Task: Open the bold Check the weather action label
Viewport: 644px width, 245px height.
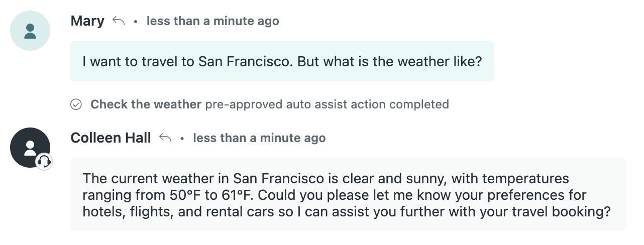Action: [x=146, y=104]
